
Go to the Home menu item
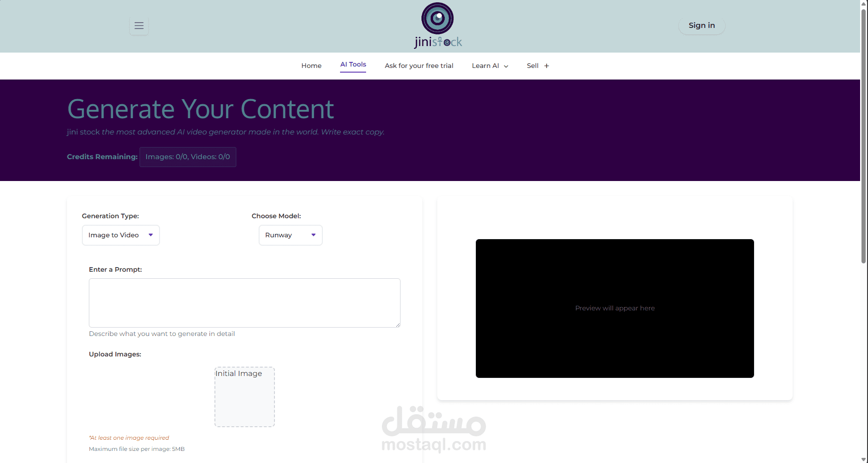311,66
